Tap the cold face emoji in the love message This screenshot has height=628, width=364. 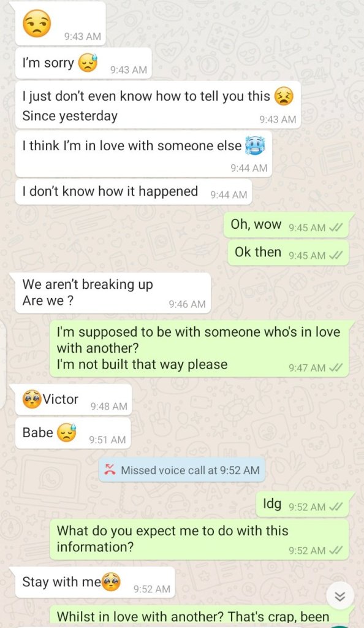(x=255, y=146)
